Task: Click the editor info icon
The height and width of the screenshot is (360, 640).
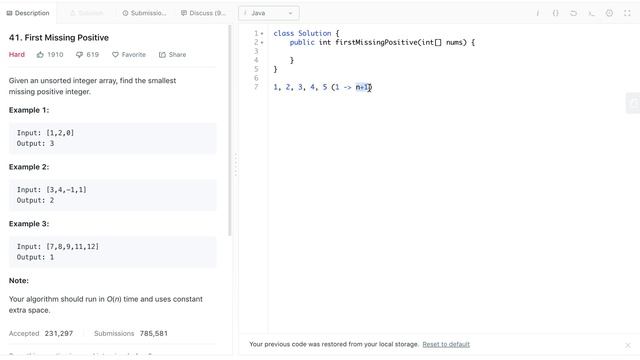Action: coord(538,13)
